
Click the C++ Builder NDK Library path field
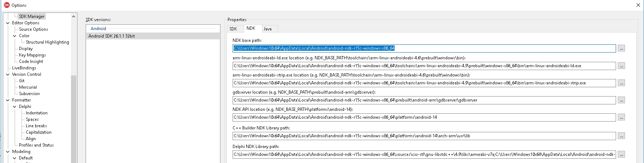424,136
